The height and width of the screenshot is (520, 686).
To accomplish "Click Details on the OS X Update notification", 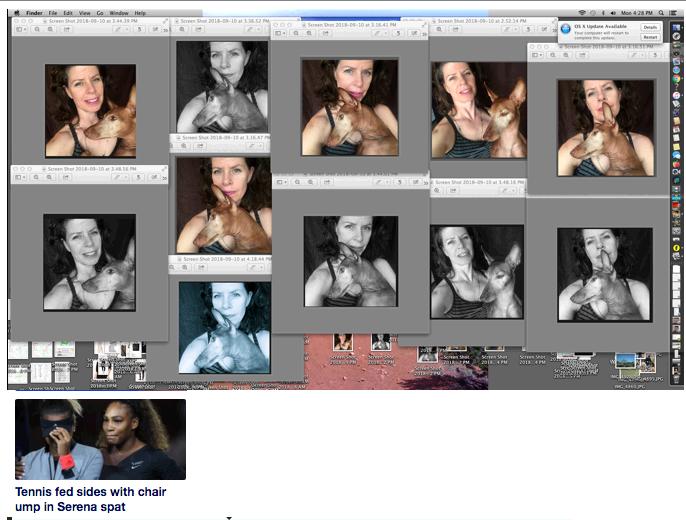I will (650, 28).
